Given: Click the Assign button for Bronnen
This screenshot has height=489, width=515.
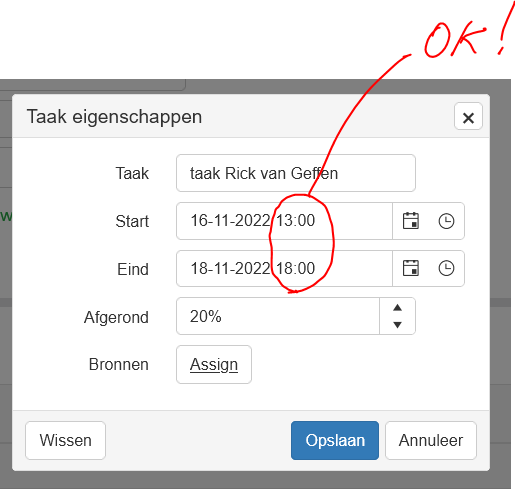Looking at the screenshot, I should coord(214,364).
